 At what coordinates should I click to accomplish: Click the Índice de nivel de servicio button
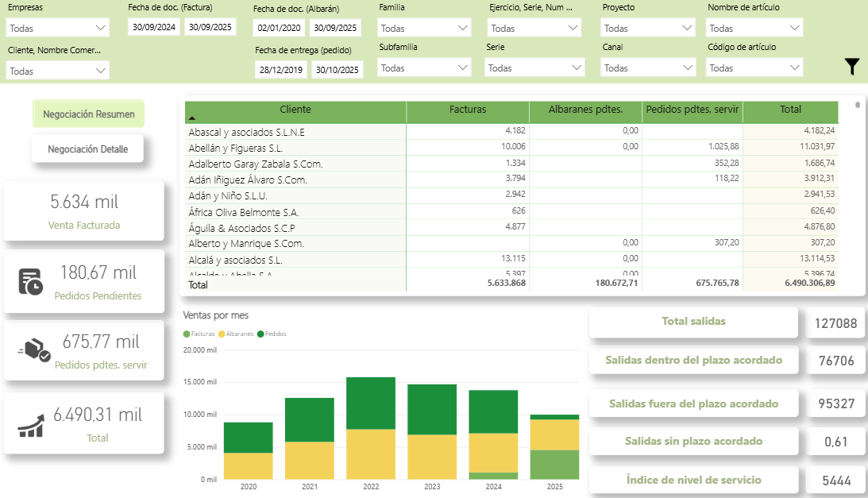692,480
